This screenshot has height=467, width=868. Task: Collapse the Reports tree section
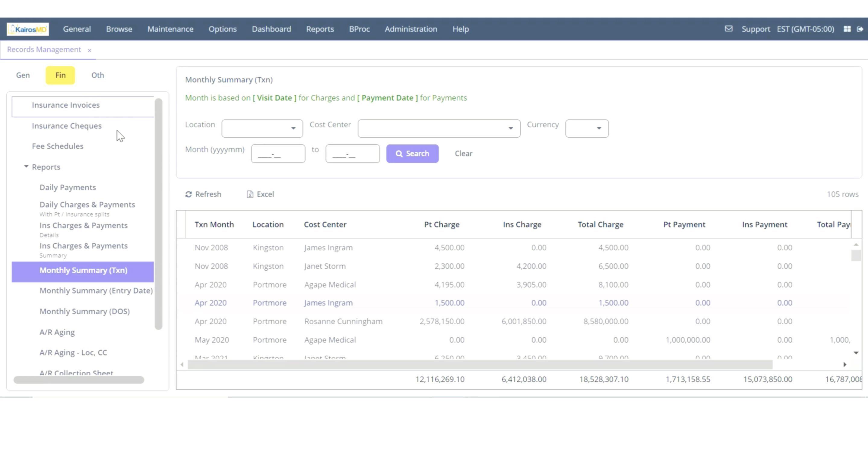(26, 167)
